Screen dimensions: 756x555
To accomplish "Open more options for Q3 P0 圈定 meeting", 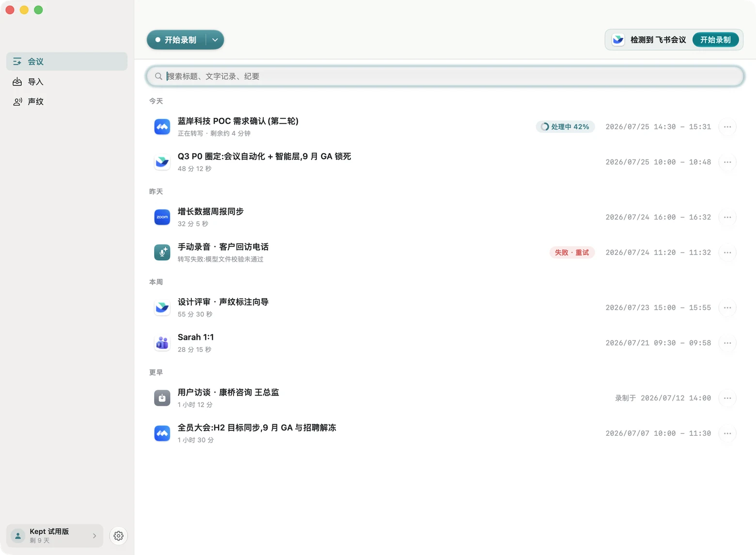I will click(727, 162).
